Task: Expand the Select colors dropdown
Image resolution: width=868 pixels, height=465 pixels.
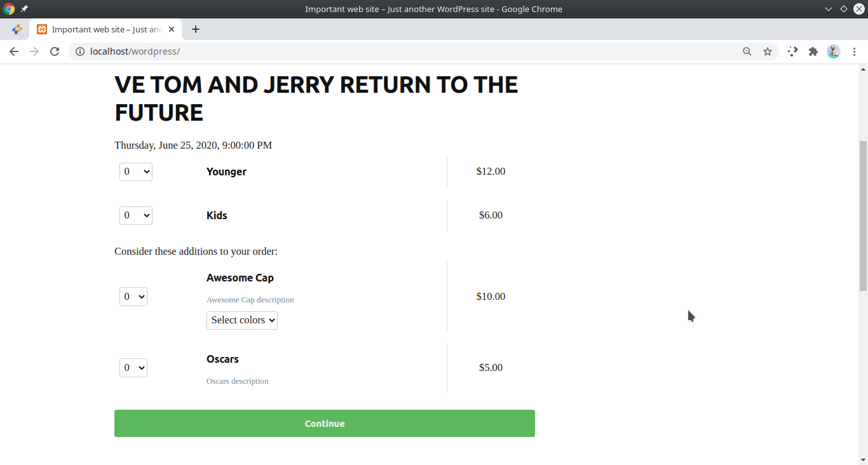Action: pos(242,320)
